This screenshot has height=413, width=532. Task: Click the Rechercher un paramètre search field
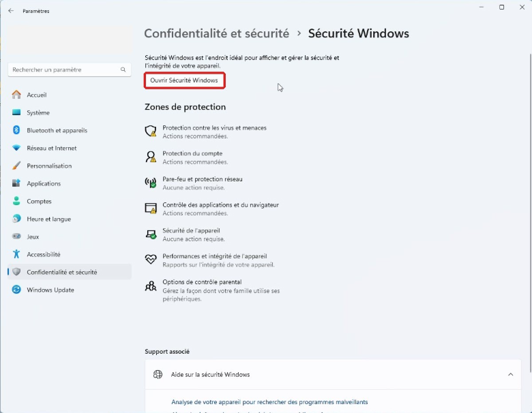[69, 70]
